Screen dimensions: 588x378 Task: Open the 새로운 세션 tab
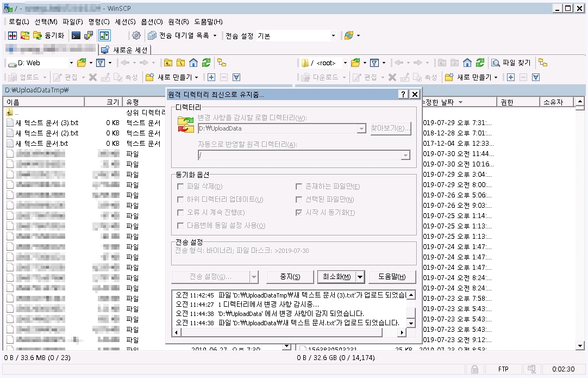pos(125,50)
